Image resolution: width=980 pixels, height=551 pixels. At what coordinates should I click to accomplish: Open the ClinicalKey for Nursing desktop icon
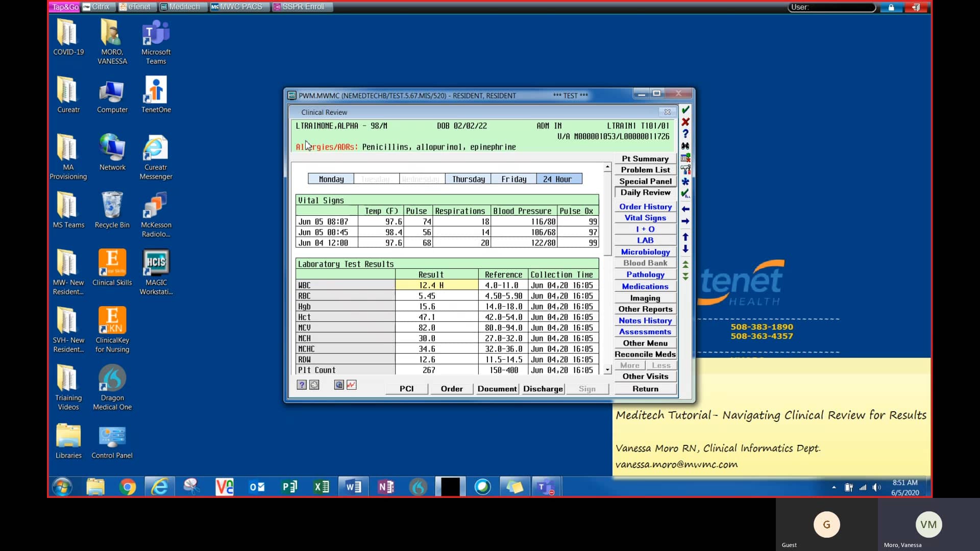[x=112, y=330]
